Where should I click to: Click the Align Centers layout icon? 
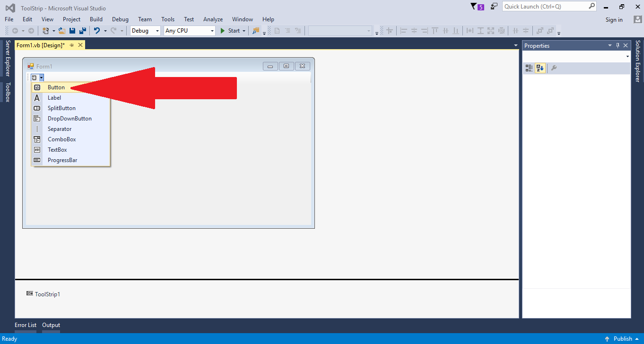(x=414, y=31)
